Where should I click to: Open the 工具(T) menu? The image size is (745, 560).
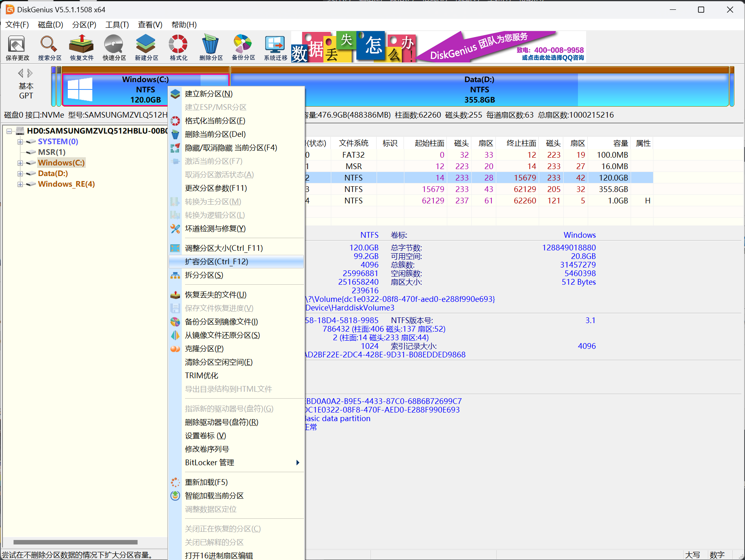[117, 25]
